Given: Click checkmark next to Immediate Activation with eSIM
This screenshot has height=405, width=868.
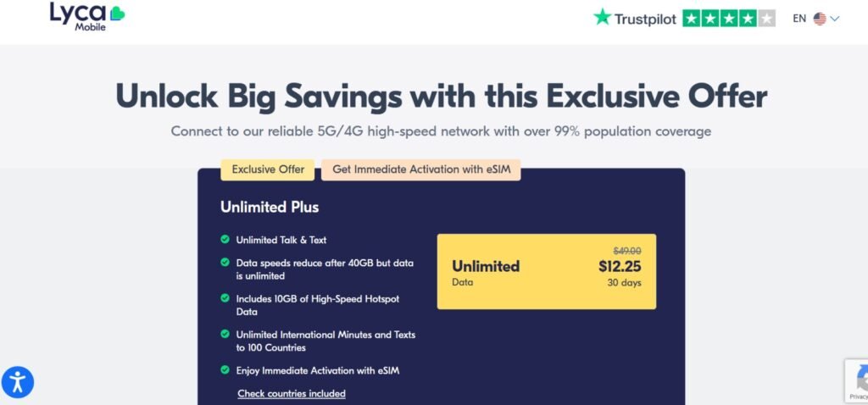Looking at the screenshot, I should (x=225, y=370).
